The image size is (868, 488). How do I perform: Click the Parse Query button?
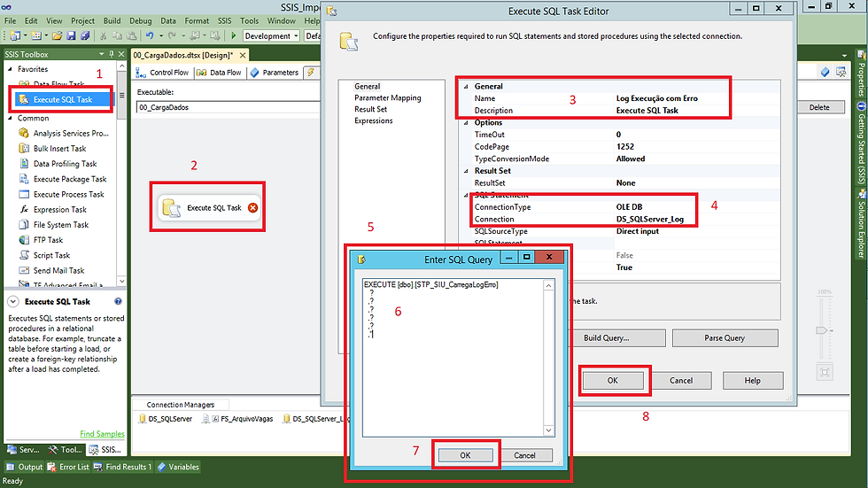725,338
